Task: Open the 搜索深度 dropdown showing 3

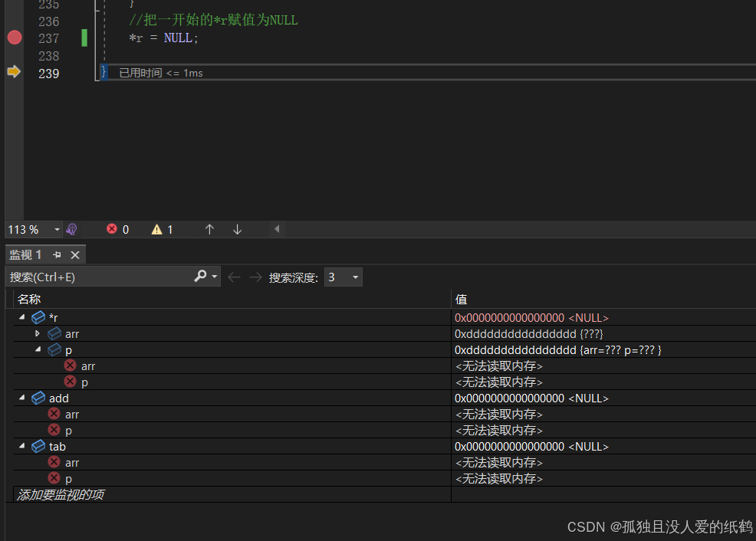Action: (x=343, y=277)
